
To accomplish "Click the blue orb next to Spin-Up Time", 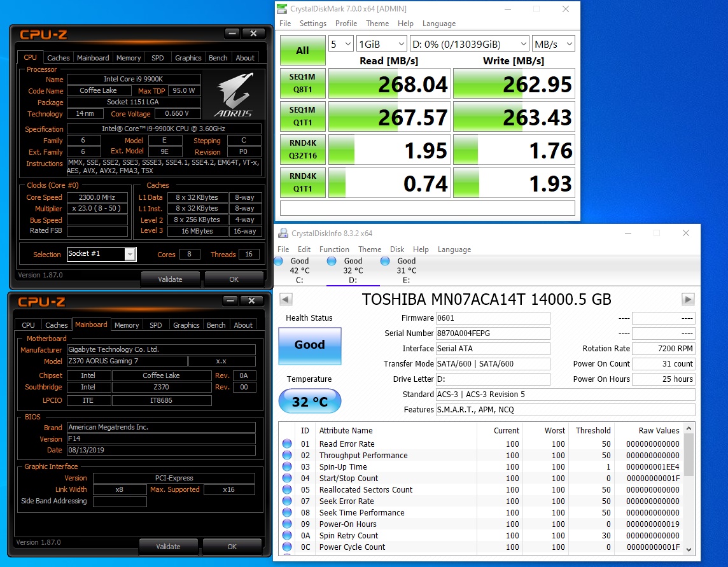I will point(287,467).
